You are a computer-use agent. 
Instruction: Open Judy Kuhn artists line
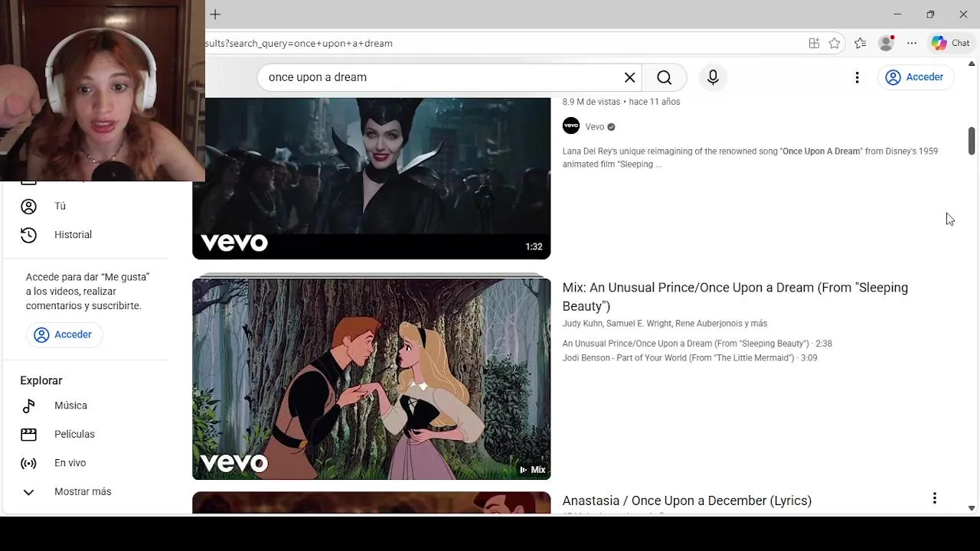(x=665, y=324)
